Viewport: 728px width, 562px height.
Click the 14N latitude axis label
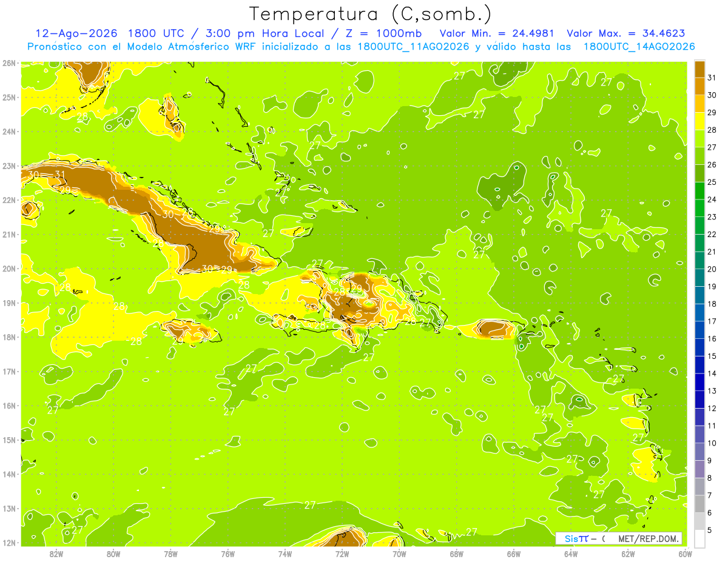8,474
